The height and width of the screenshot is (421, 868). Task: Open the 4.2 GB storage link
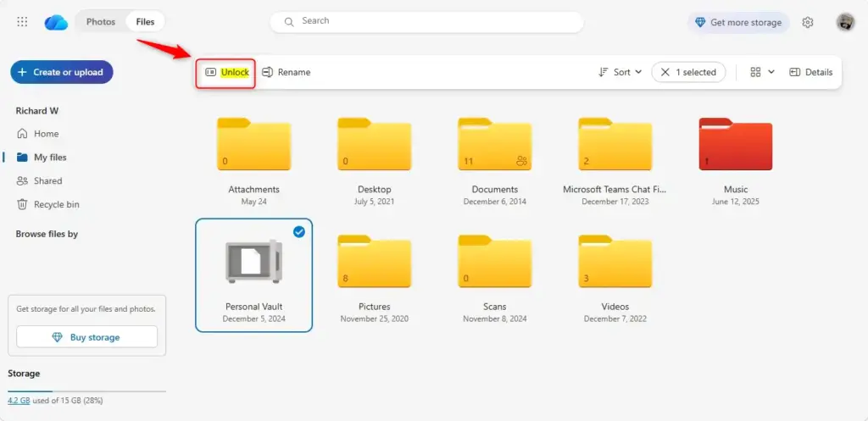19,401
